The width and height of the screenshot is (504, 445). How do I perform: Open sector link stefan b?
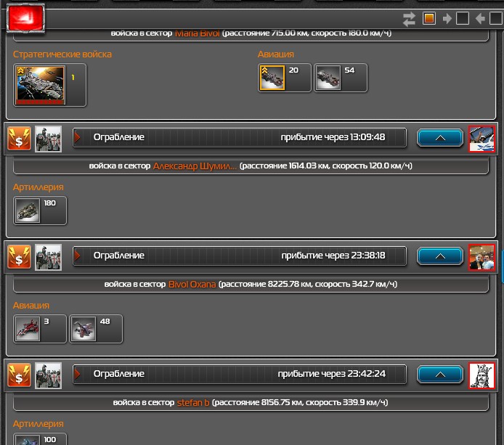[193, 403]
